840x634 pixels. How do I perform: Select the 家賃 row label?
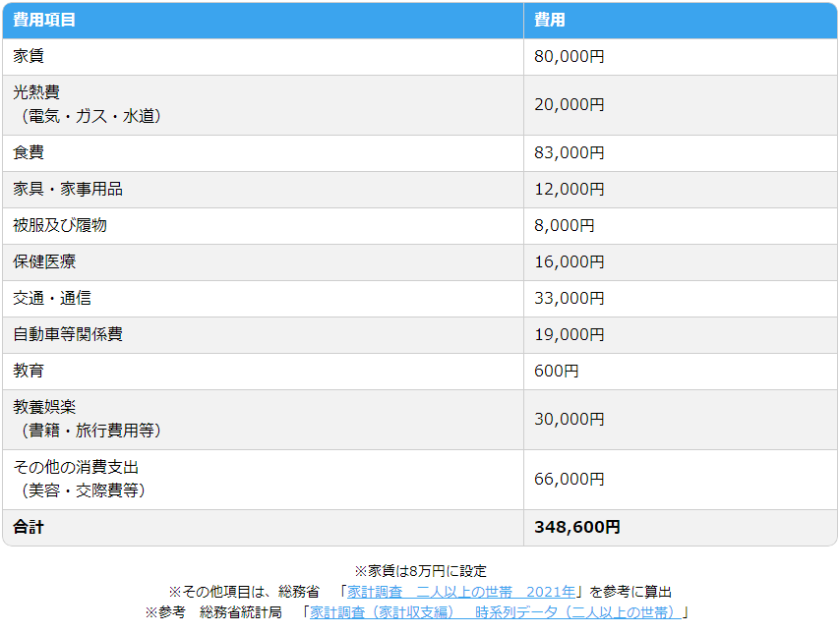(x=29, y=57)
